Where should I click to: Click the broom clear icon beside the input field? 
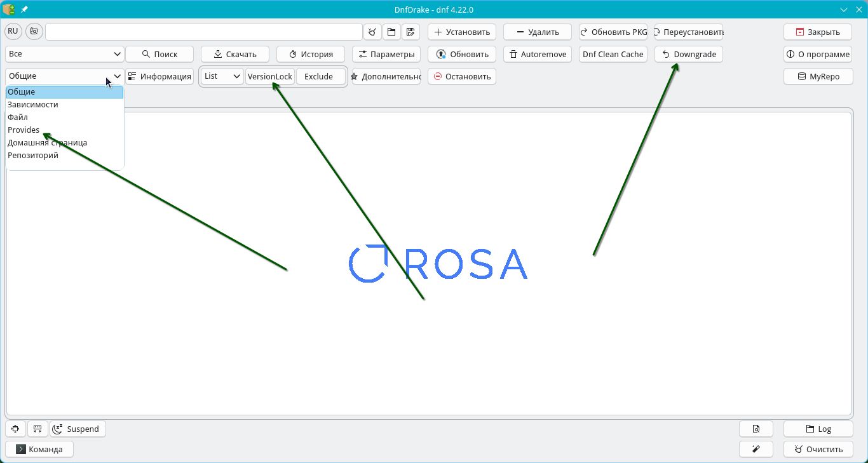[x=372, y=32]
